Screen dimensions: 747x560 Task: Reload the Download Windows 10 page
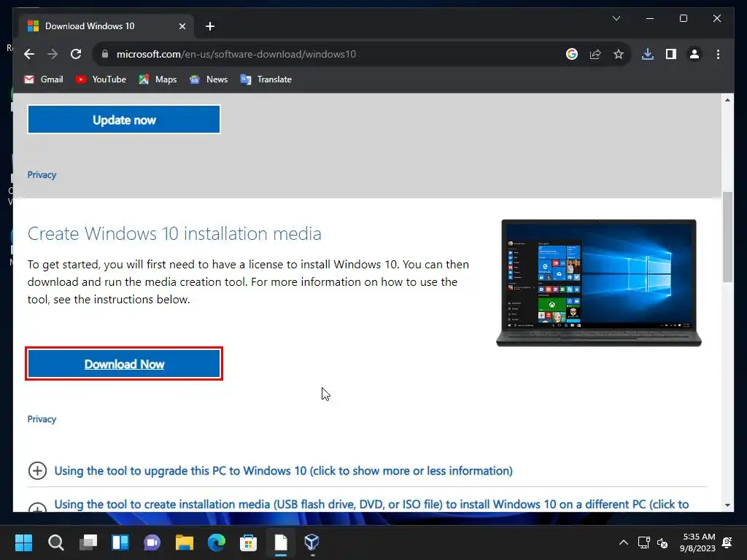pyautogui.click(x=76, y=54)
